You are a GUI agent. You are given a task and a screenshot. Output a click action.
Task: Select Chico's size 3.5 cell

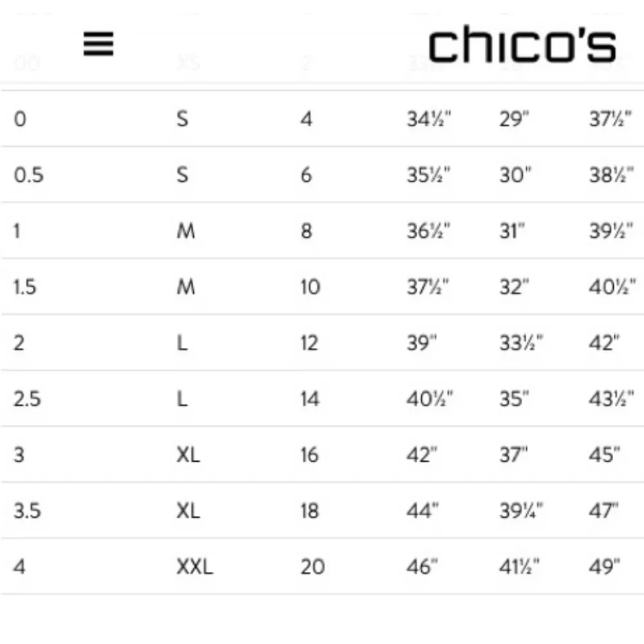pos(27,511)
